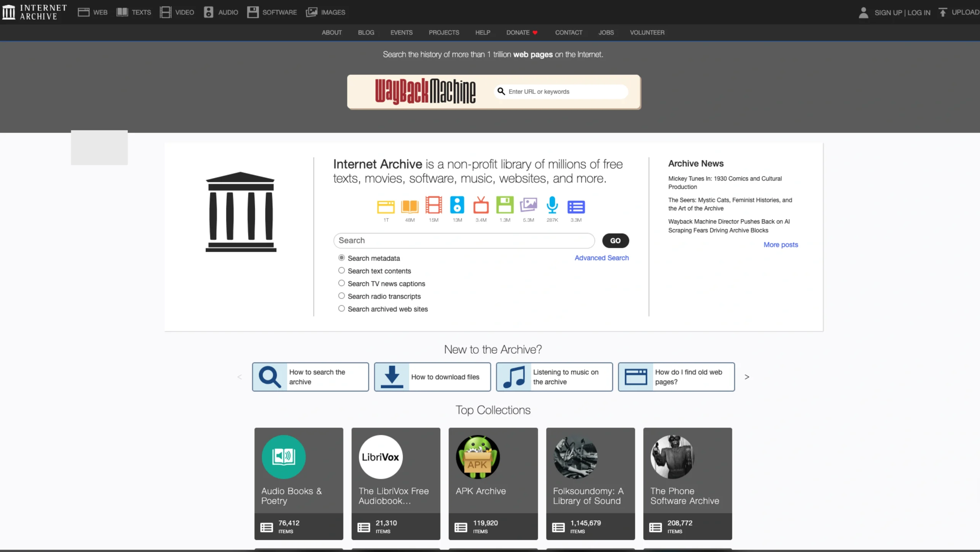Click the red video film icon labeled 15M
Viewport: 980px width, 552px height.
pyautogui.click(x=434, y=205)
